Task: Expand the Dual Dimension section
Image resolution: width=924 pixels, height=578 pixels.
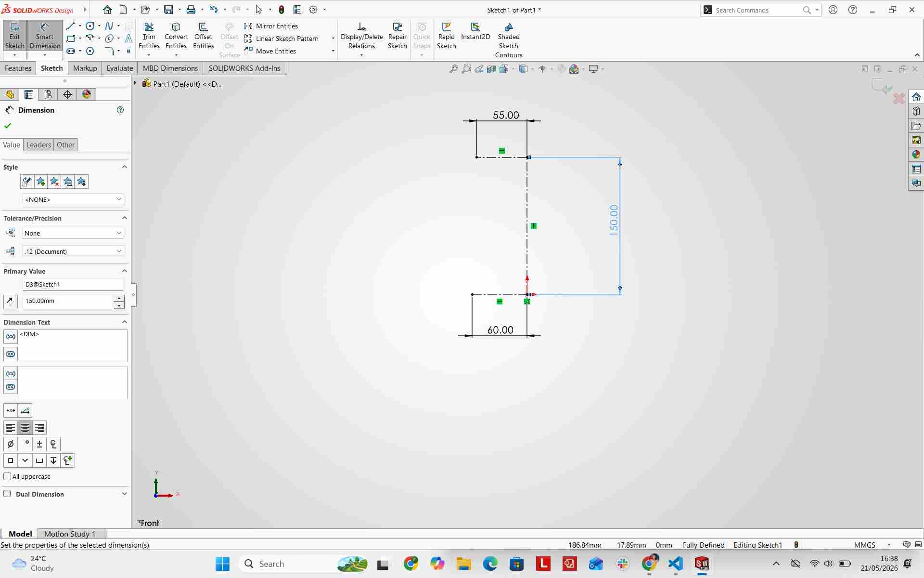Action: pos(125,494)
